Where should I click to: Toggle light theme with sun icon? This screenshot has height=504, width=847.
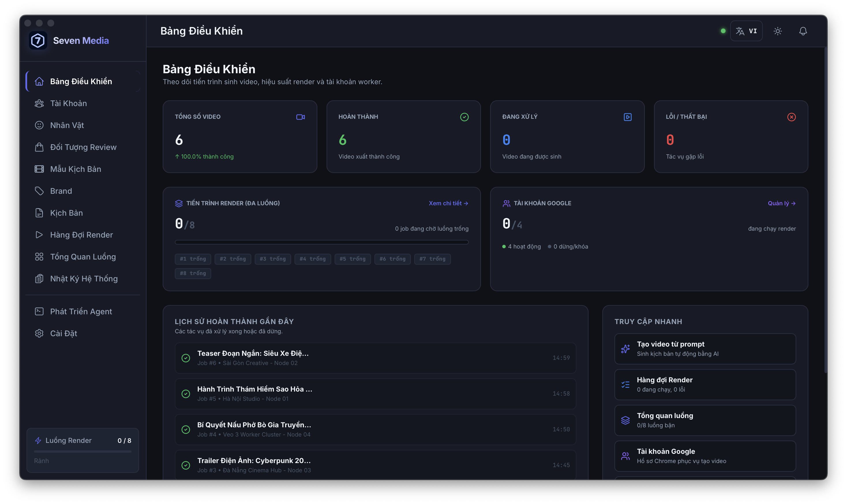pyautogui.click(x=777, y=31)
